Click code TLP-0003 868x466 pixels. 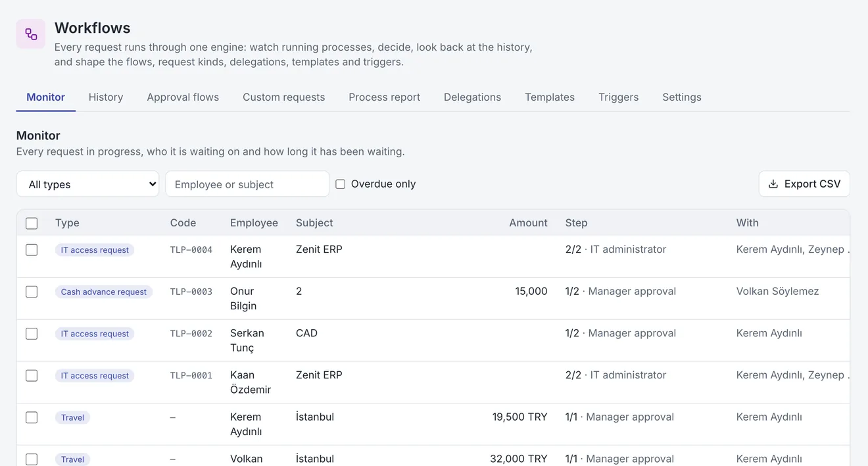click(x=191, y=292)
